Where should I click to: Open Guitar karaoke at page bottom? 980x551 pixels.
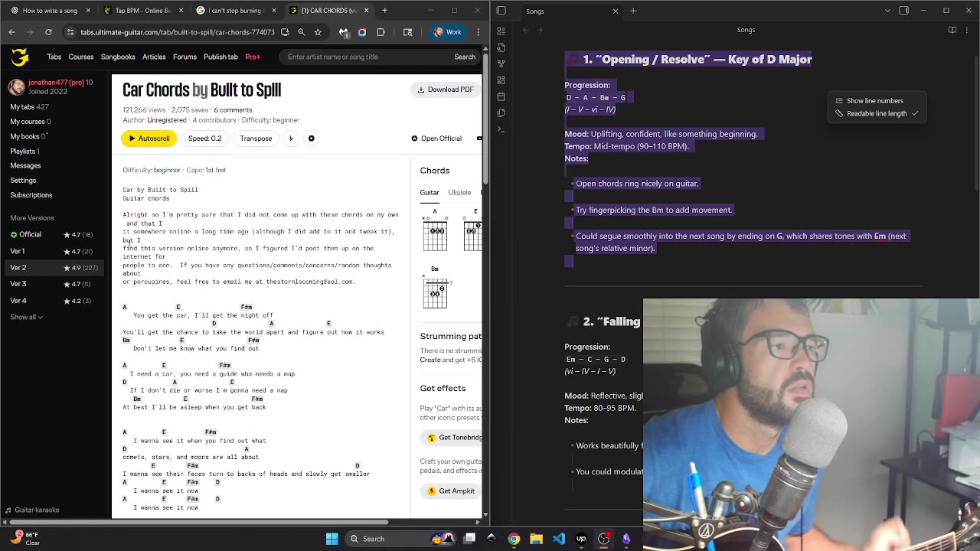point(32,510)
